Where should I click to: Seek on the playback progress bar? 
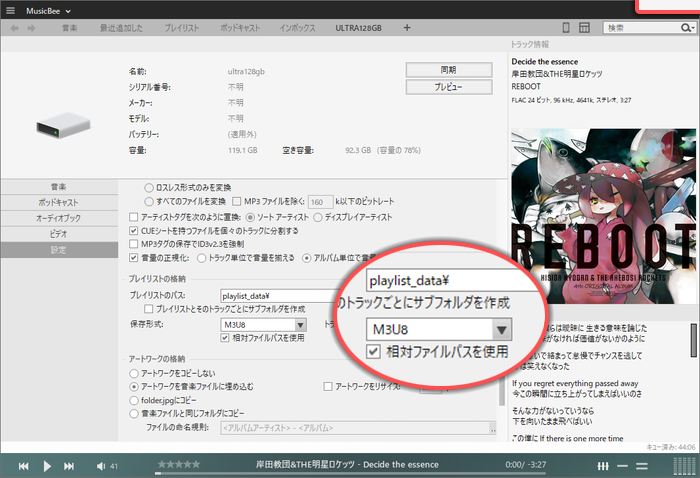pos(350,473)
